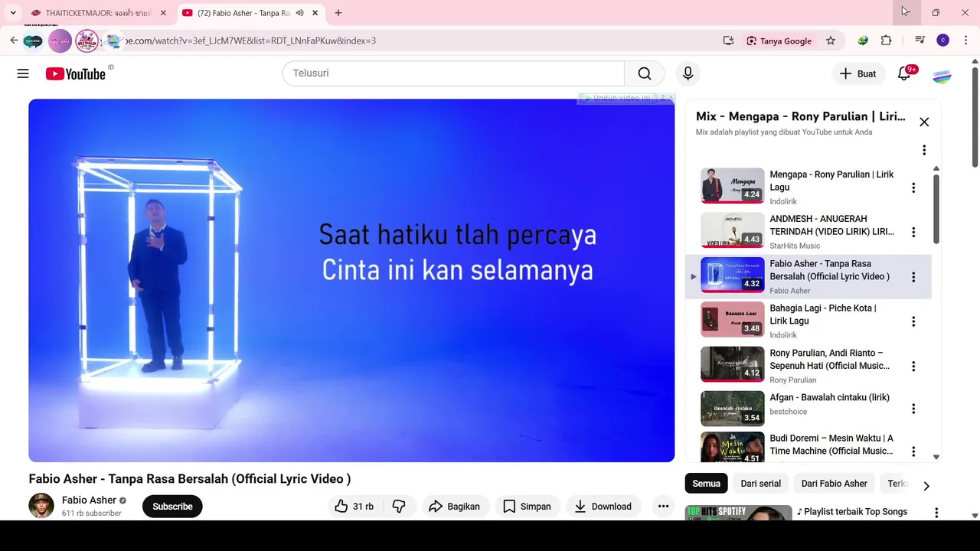Open options for Playlist terbaik Top Songs
This screenshot has height=551, width=980.
coord(936,512)
